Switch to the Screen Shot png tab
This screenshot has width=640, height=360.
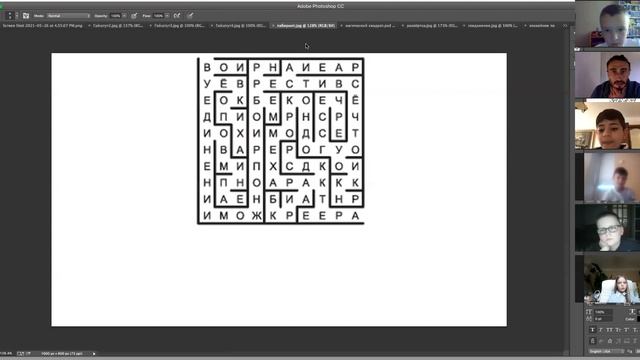click(42, 25)
